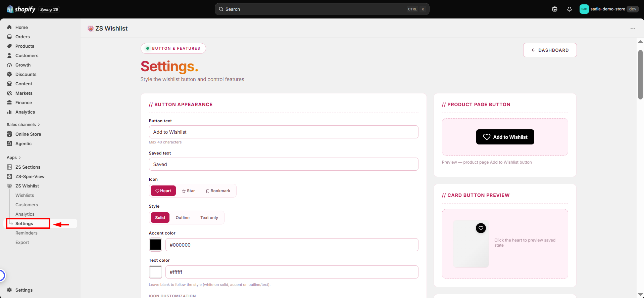Click the heart icon on card preview
This screenshot has width=644, height=298.
(x=481, y=228)
